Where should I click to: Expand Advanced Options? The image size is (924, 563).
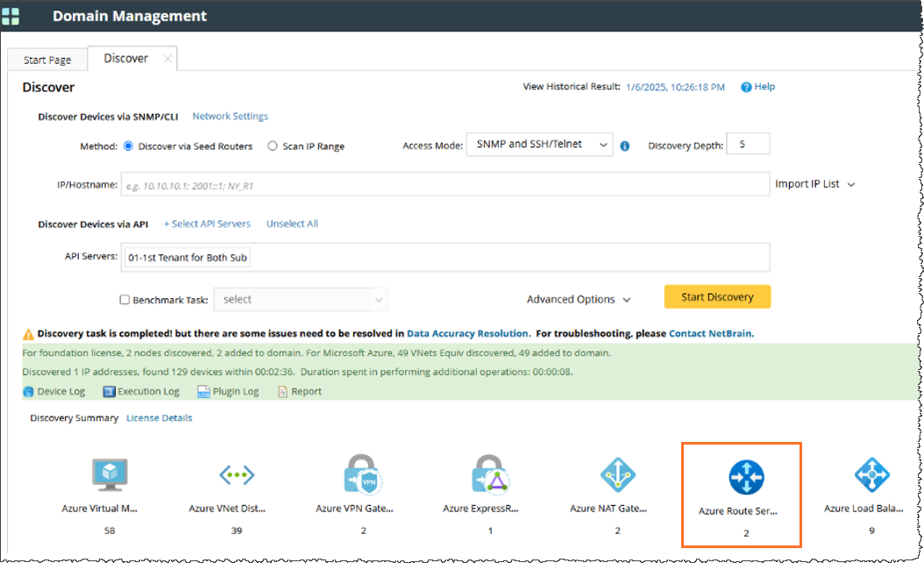(579, 300)
